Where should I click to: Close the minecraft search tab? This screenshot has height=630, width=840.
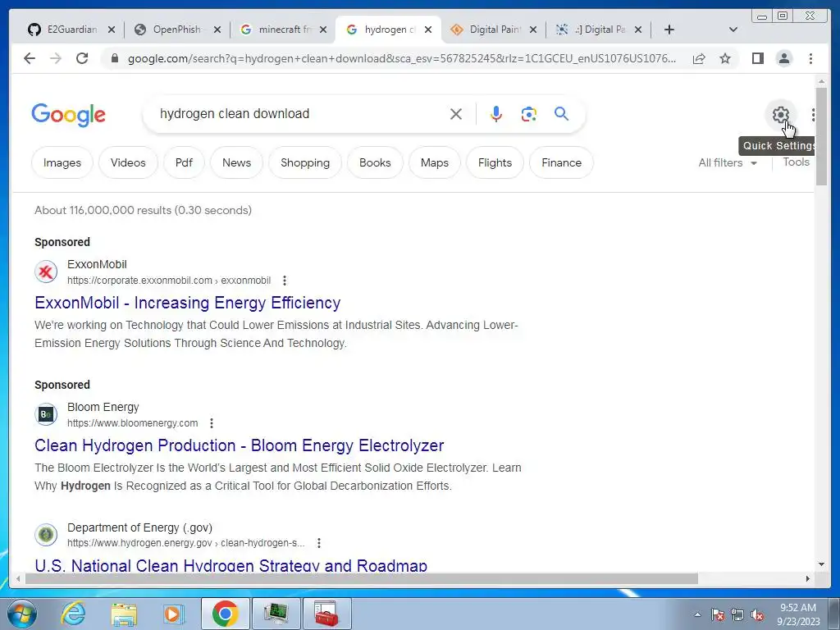[x=323, y=30]
